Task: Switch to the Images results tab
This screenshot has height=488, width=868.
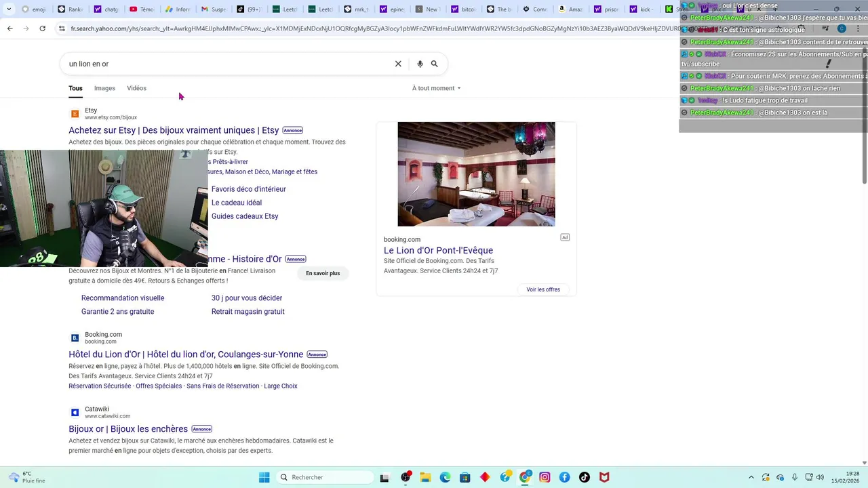Action: click(x=104, y=88)
